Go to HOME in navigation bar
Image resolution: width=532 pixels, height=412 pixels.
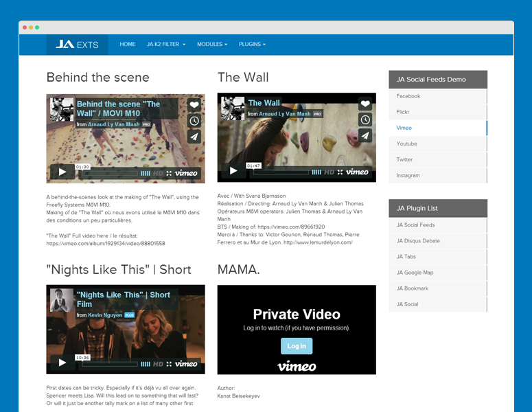(x=127, y=44)
